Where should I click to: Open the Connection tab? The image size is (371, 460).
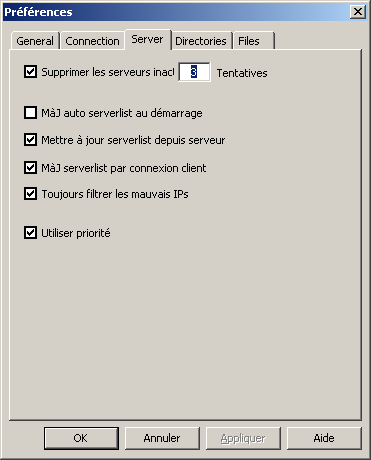92,41
